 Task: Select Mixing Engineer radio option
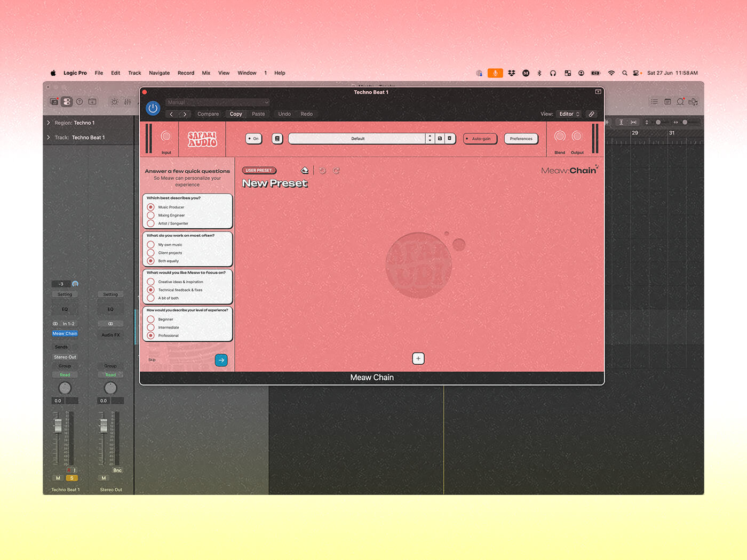coord(151,215)
